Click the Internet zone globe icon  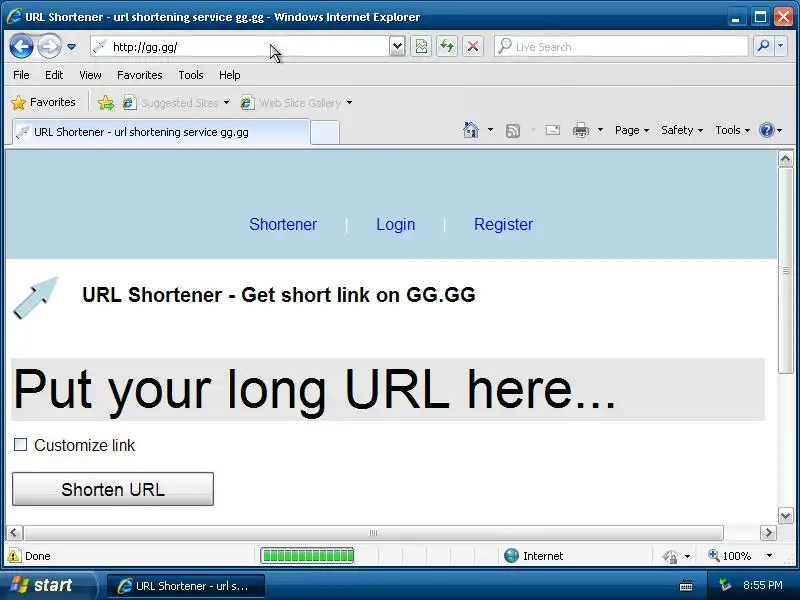tap(511, 556)
